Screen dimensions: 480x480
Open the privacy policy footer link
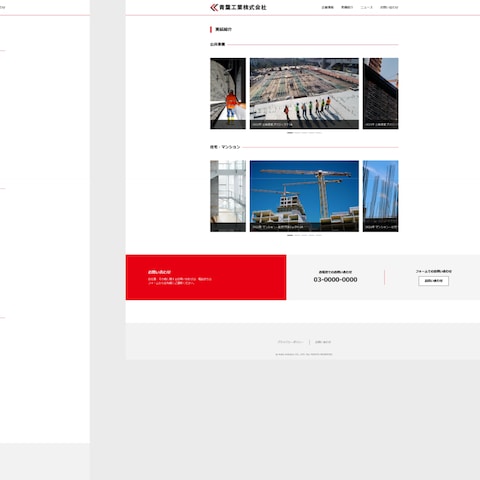tap(290, 342)
